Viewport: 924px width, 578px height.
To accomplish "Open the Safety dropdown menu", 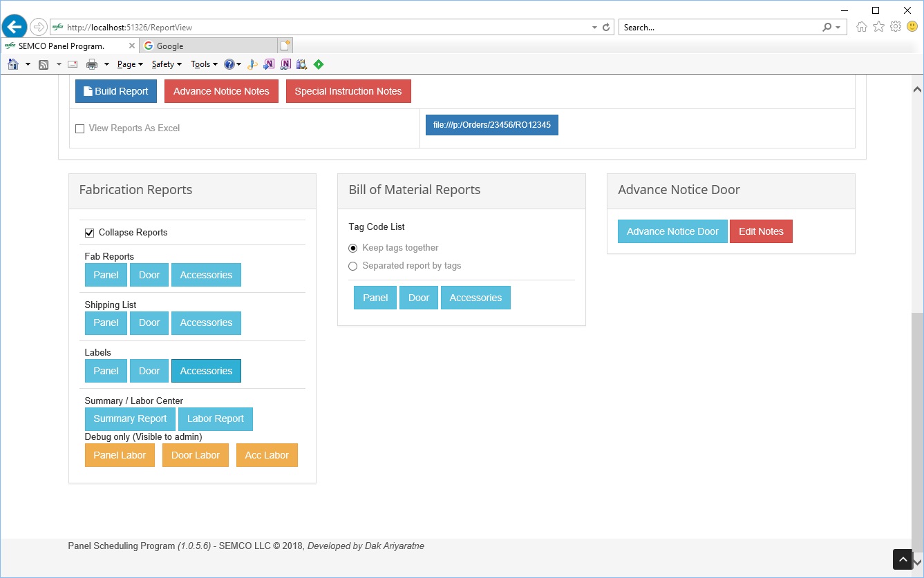I will point(167,64).
